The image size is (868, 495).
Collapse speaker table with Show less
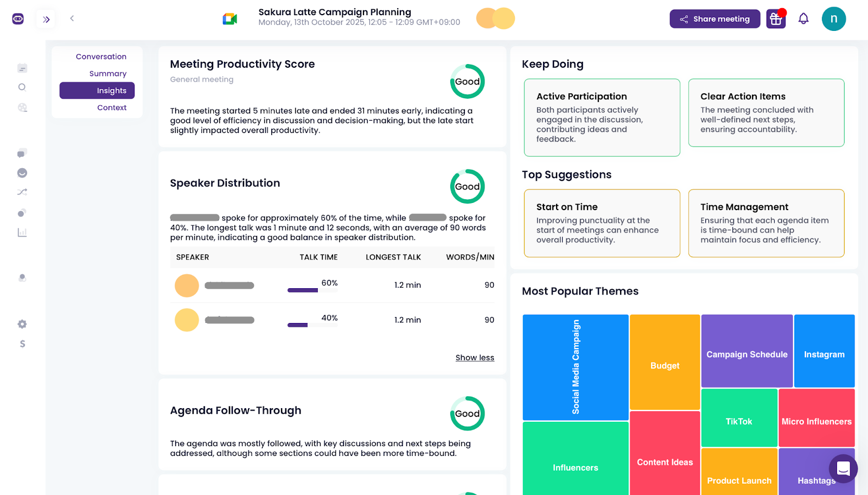[475, 358]
